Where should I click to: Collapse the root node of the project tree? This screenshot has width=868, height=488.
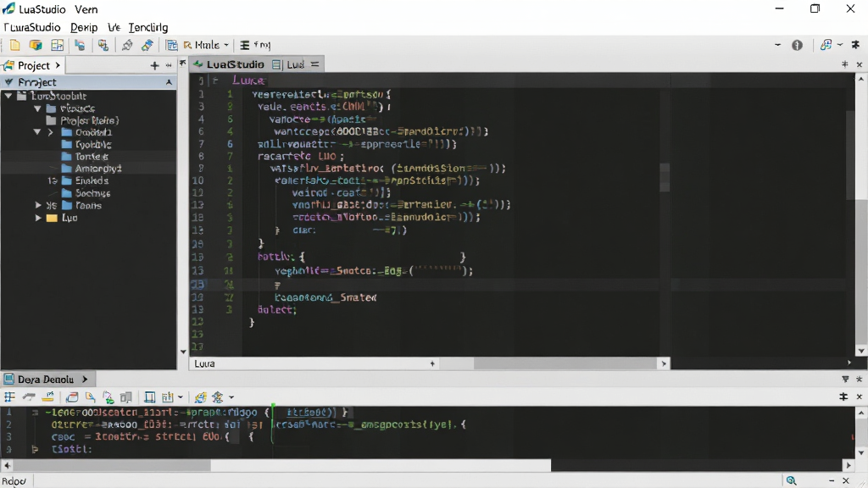click(x=8, y=96)
